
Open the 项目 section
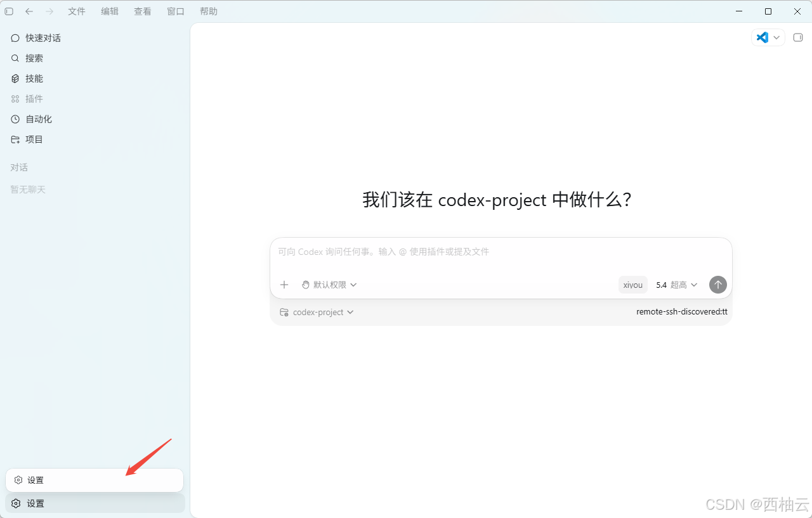(95, 139)
